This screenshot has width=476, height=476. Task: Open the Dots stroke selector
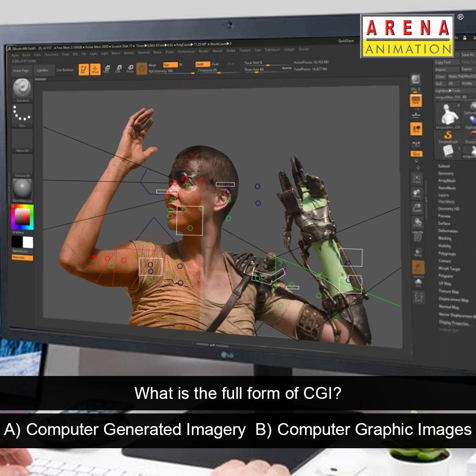pos(22,115)
